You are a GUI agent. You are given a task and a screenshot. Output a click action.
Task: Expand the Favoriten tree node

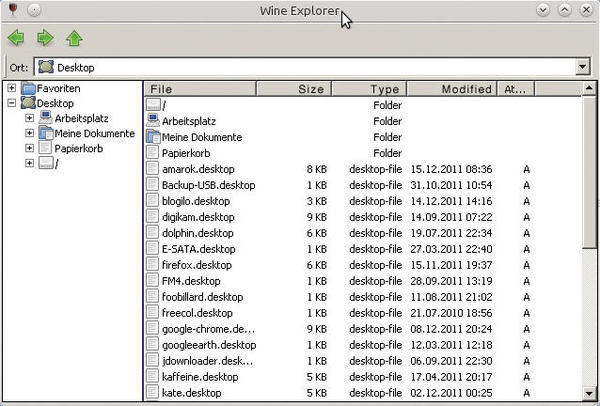coord(12,88)
